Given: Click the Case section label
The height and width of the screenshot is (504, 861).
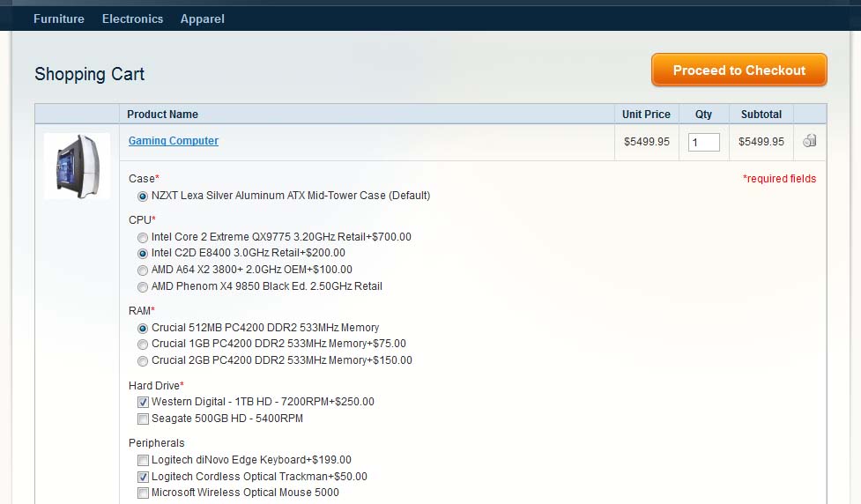Looking at the screenshot, I should click(x=144, y=179).
